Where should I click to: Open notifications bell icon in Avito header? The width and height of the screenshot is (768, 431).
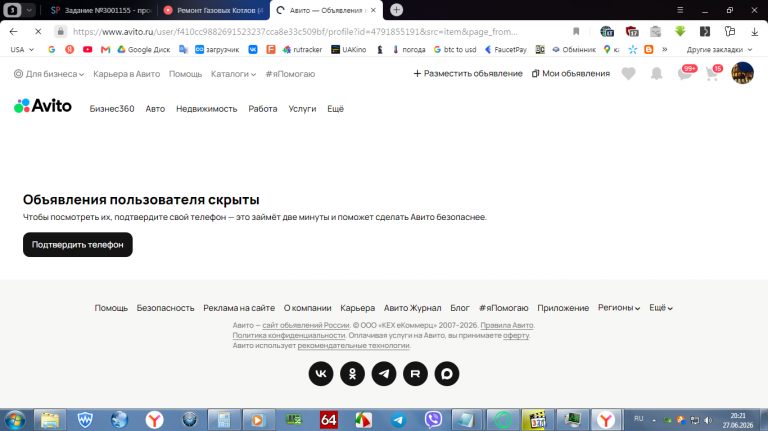point(656,73)
